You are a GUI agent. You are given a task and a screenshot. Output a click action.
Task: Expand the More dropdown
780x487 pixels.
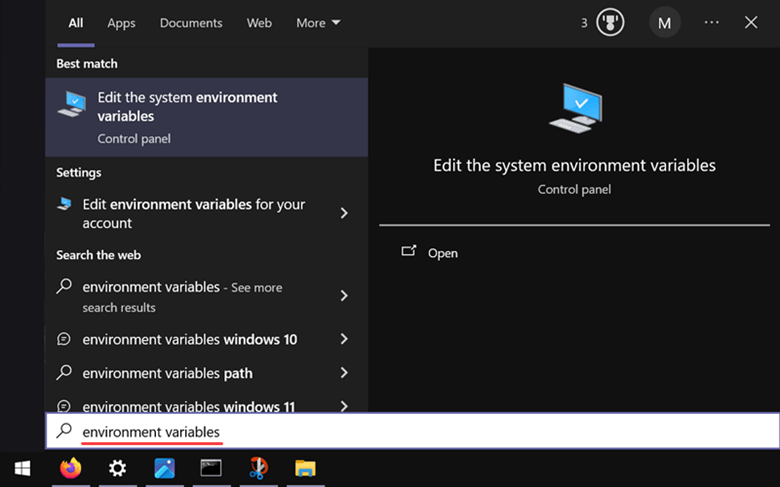[x=318, y=23]
